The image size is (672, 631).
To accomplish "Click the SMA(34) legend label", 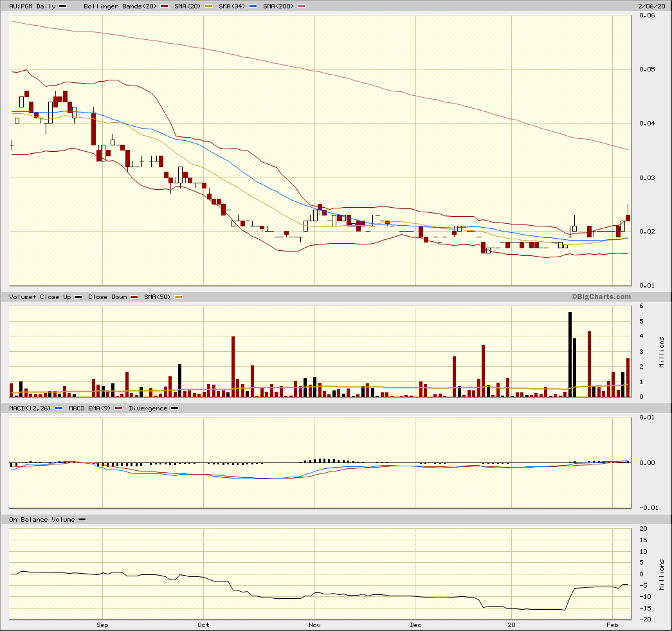I will (x=232, y=6).
